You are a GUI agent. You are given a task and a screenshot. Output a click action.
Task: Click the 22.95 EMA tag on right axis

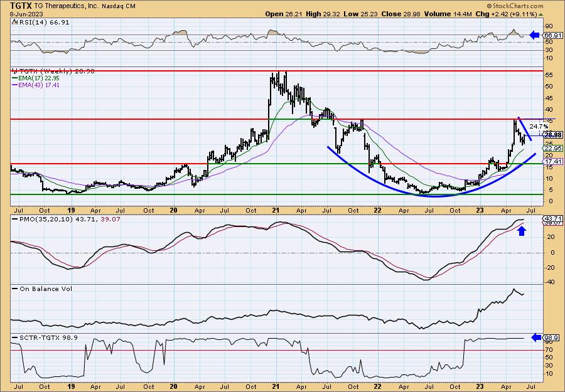tap(552, 149)
